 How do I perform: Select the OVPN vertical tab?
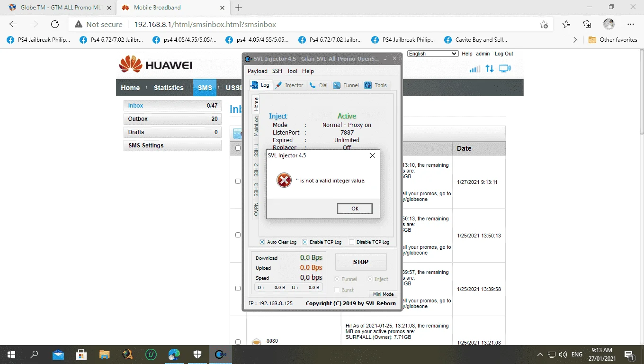[x=256, y=209]
